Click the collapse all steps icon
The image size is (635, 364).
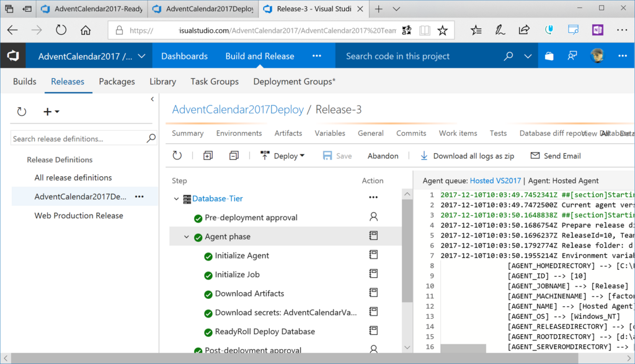[x=234, y=156]
